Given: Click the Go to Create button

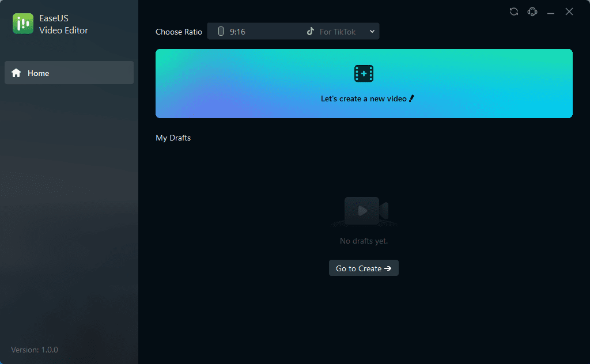Looking at the screenshot, I should [x=364, y=268].
